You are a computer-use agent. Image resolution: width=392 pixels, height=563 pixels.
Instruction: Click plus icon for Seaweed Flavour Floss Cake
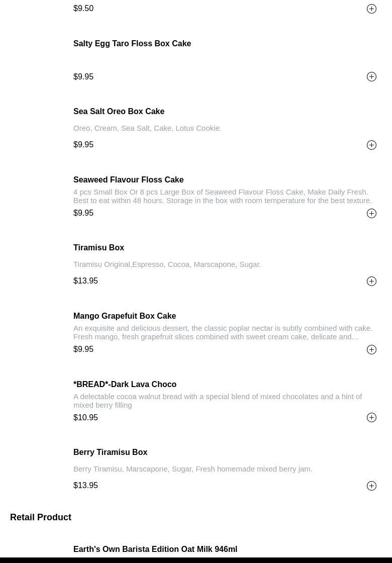pyautogui.click(x=371, y=213)
